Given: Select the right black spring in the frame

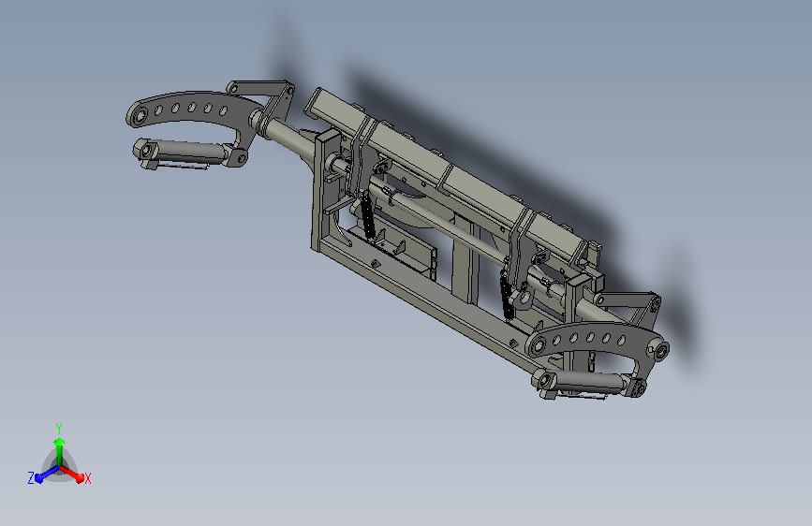Looking at the screenshot, I should (507, 294).
